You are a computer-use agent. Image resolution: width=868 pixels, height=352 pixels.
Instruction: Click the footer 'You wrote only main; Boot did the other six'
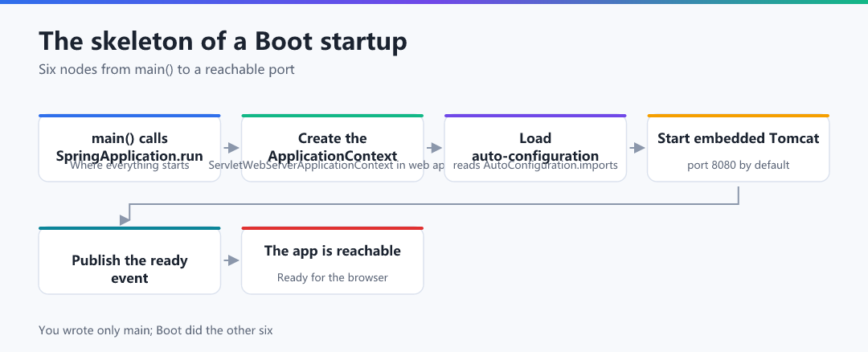click(156, 331)
